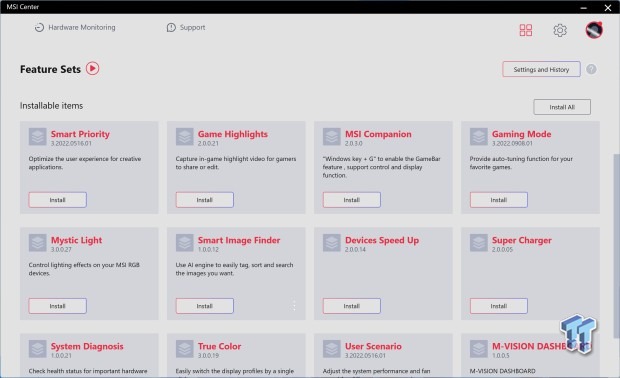Click the Devices Speed Up title
This screenshot has width=620, height=378.
382,240
